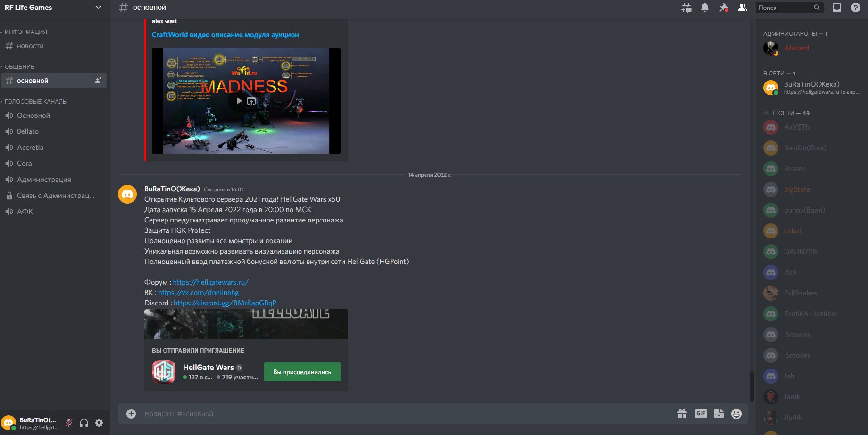Screen dimensions: 868x435
Task: Click the Вы присоединились button
Action: click(302, 372)
